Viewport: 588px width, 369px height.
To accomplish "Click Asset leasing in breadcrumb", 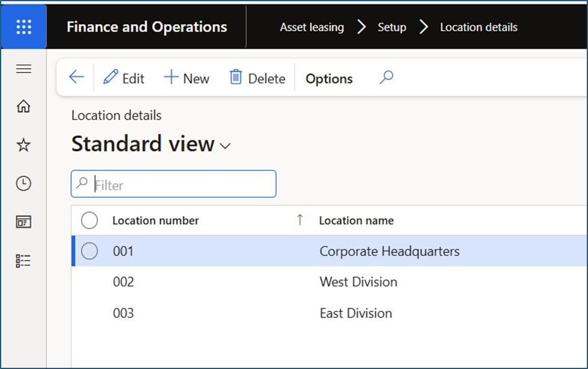I will (312, 28).
